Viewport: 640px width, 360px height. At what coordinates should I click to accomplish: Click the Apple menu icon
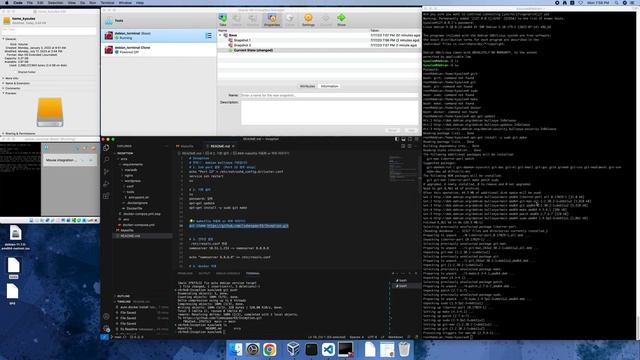click(x=7, y=2)
